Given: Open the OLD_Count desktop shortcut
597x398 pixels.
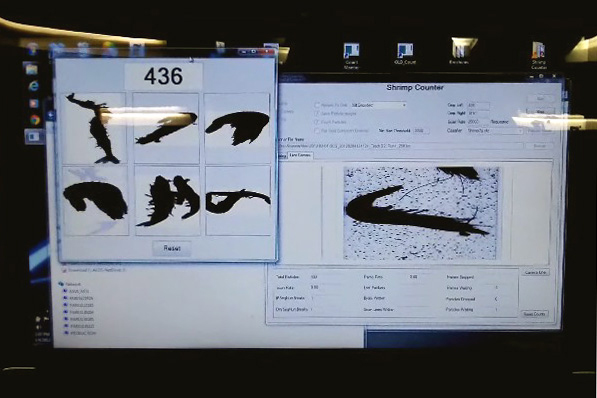Looking at the screenshot, I should [x=404, y=53].
